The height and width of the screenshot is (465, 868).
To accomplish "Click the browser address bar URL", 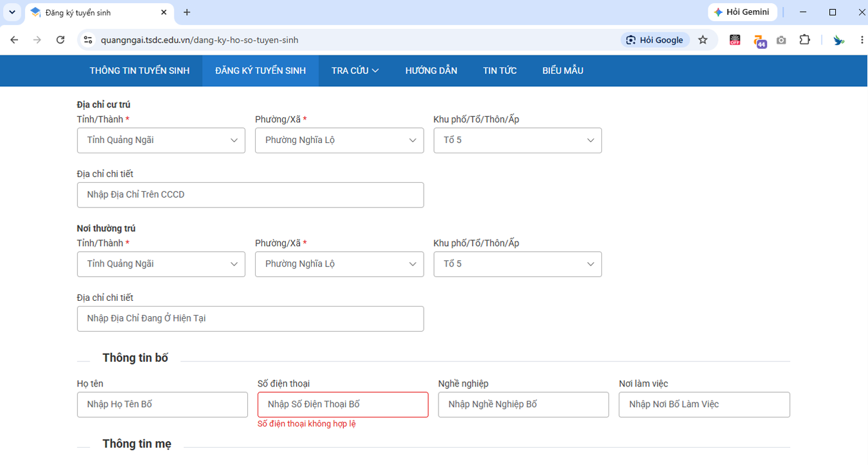I will [200, 40].
